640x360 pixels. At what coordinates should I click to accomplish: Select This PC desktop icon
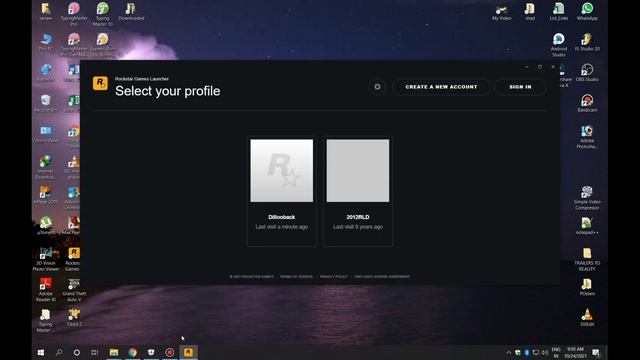[46, 42]
